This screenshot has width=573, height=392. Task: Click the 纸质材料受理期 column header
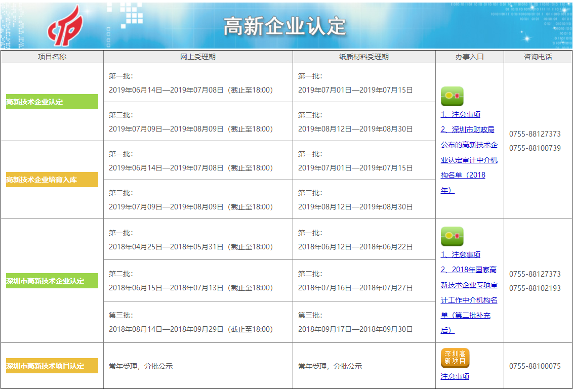pyautogui.click(x=363, y=57)
